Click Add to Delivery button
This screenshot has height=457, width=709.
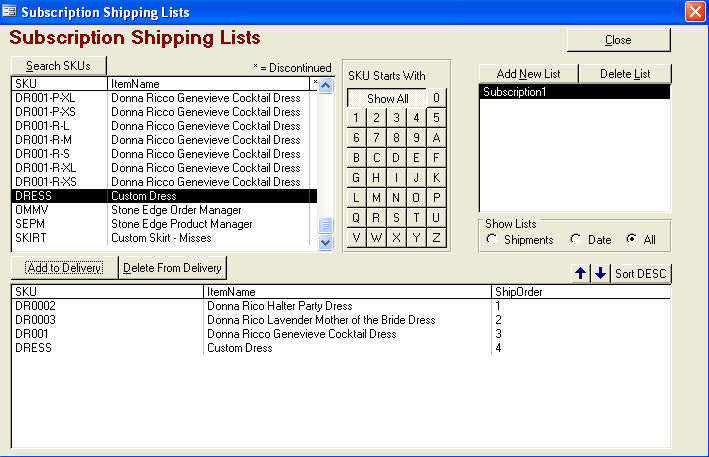tap(64, 267)
